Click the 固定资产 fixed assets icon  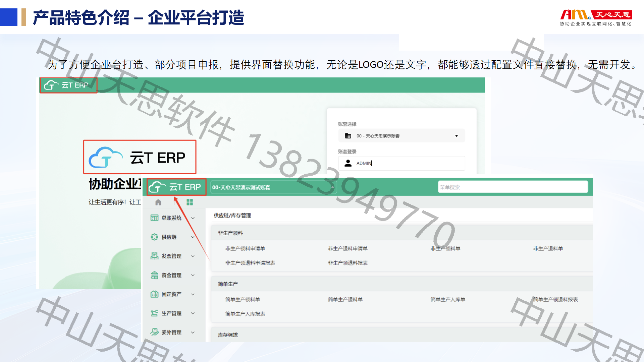coord(154,294)
